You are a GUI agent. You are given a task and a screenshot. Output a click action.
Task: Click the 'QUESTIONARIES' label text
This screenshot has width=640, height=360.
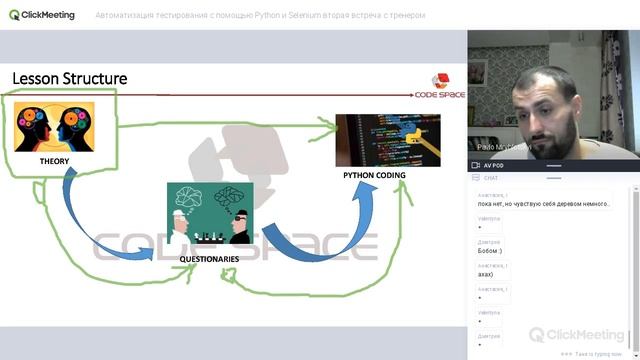tap(209, 259)
